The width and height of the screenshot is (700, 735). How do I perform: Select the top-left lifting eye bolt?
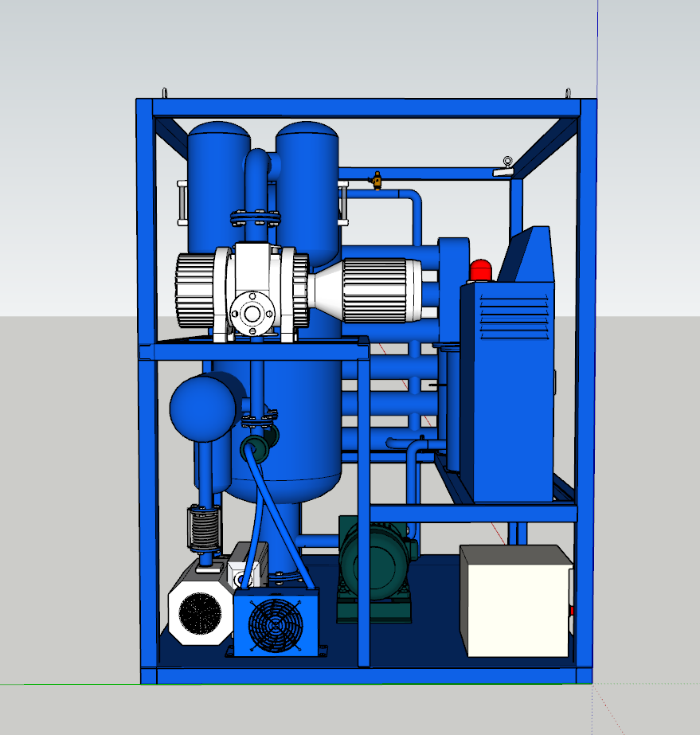pyautogui.click(x=165, y=93)
